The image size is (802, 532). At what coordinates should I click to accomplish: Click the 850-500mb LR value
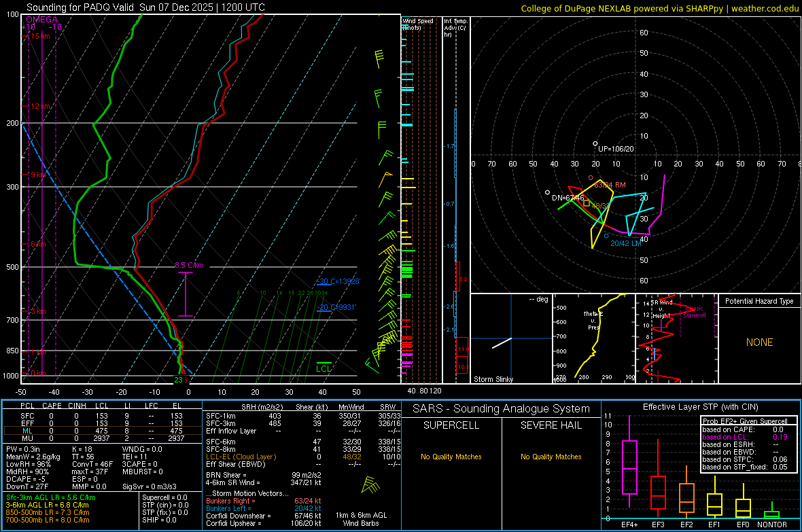point(48,512)
